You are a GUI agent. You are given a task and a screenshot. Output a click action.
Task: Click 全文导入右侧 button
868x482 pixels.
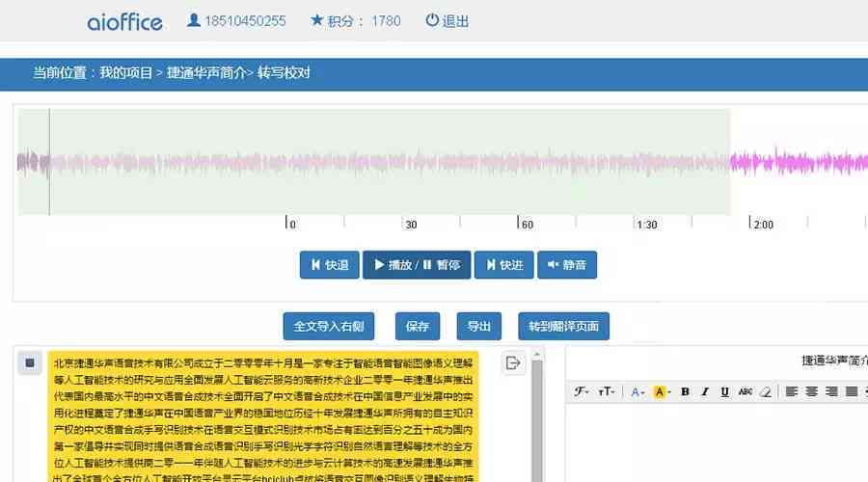click(x=329, y=327)
